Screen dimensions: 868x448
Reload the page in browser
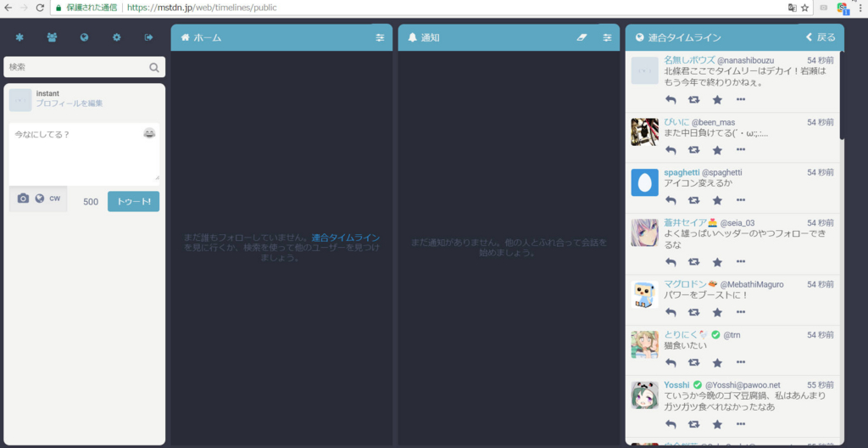click(39, 8)
